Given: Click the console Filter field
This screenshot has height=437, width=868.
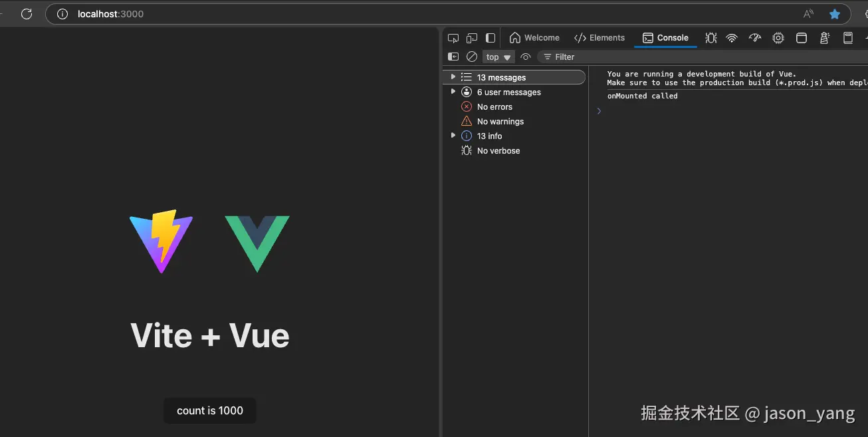Looking at the screenshot, I should pos(702,57).
